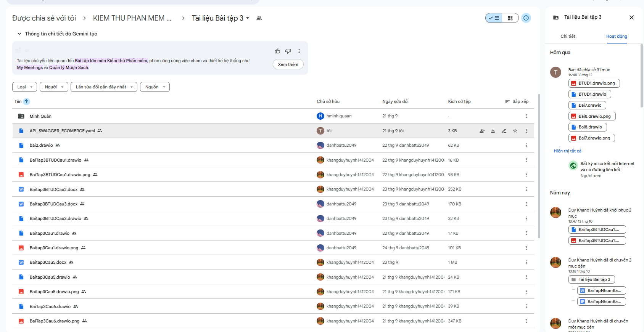Viewport: 644px width, 332px height.
Task: Open Tài liệu Bài tập 3 folder activity chip
Action: pos(591,279)
